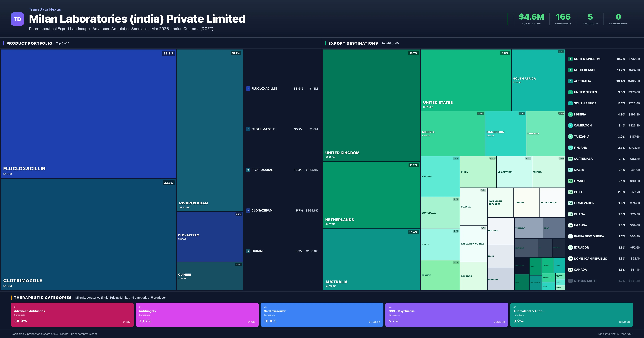Click rank 3 badge beside AUSTRALIA legend

pos(570,81)
